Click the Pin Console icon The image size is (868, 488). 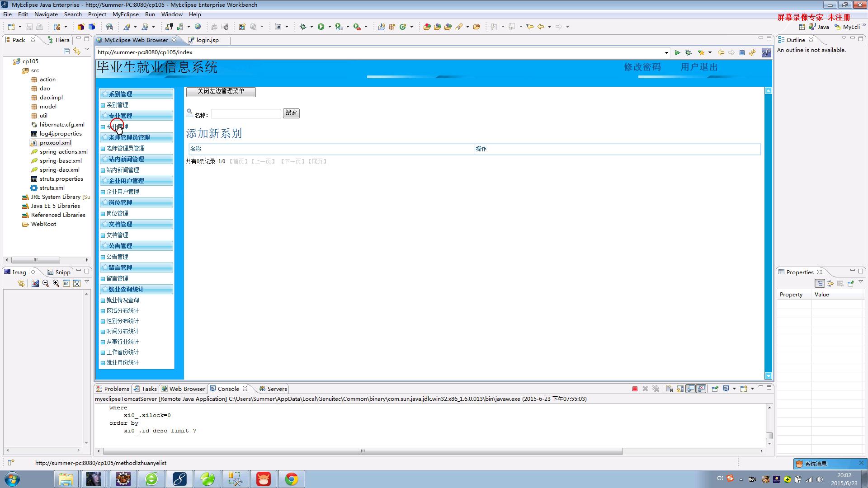715,389
